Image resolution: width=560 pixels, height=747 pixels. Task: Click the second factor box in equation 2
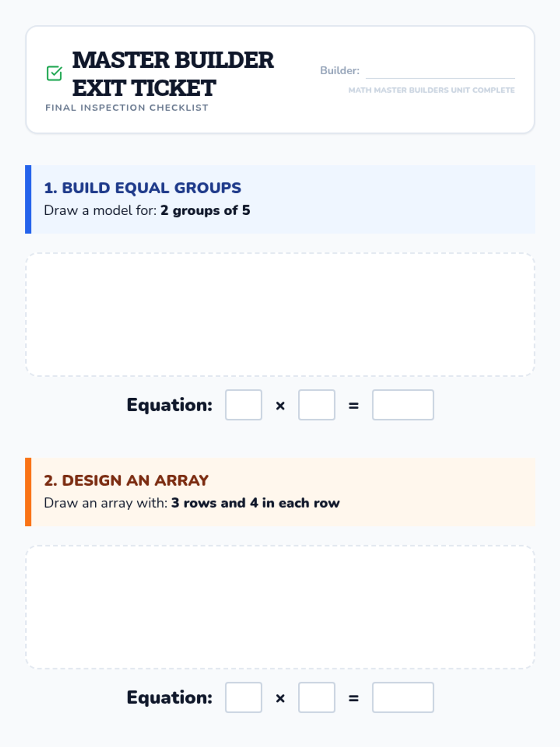[x=316, y=698]
